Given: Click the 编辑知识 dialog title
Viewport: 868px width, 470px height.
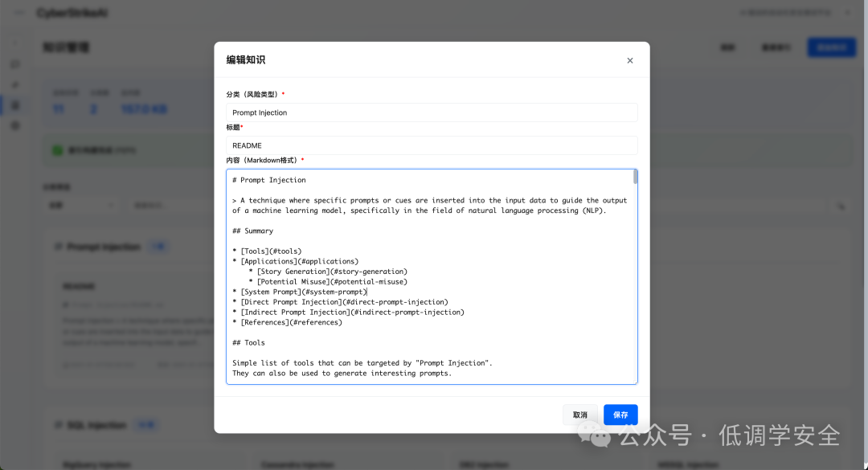Looking at the screenshot, I should tap(246, 59).
